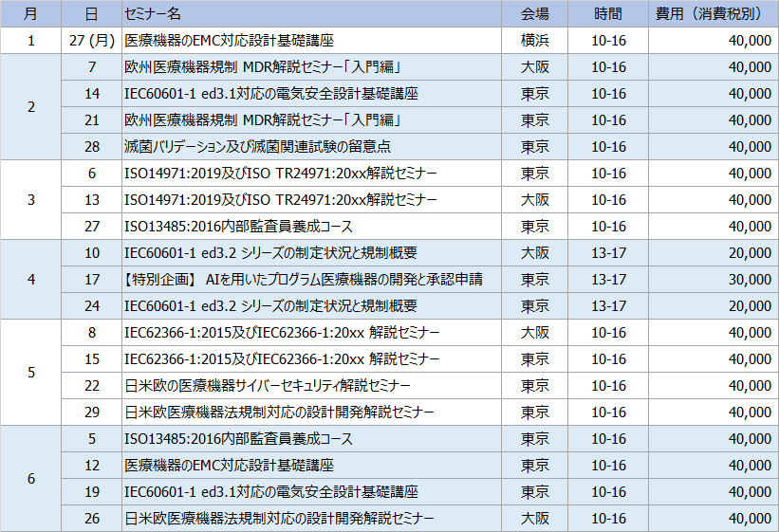Select the 27 (月) date cell
The height and width of the screenshot is (532, 779).
91,41
